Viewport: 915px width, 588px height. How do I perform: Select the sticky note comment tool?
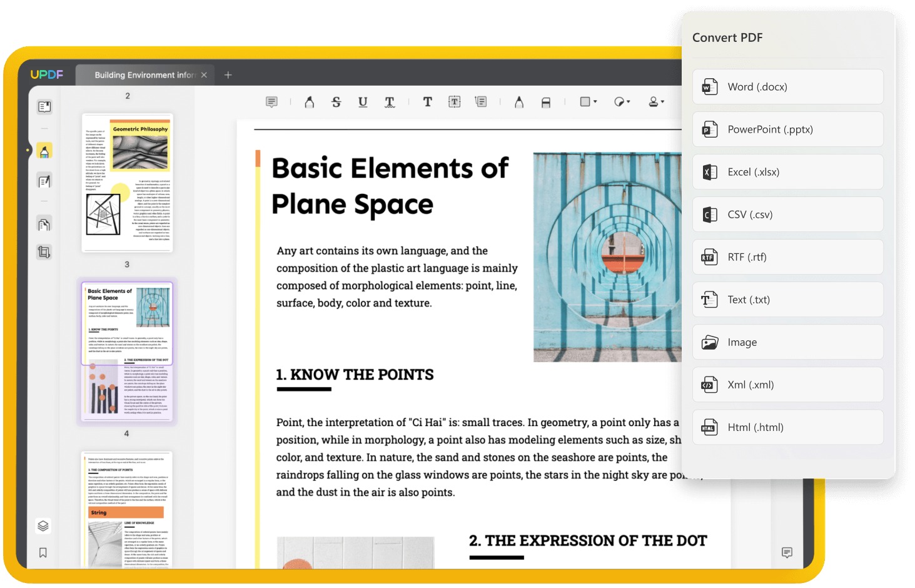point(271,102)
